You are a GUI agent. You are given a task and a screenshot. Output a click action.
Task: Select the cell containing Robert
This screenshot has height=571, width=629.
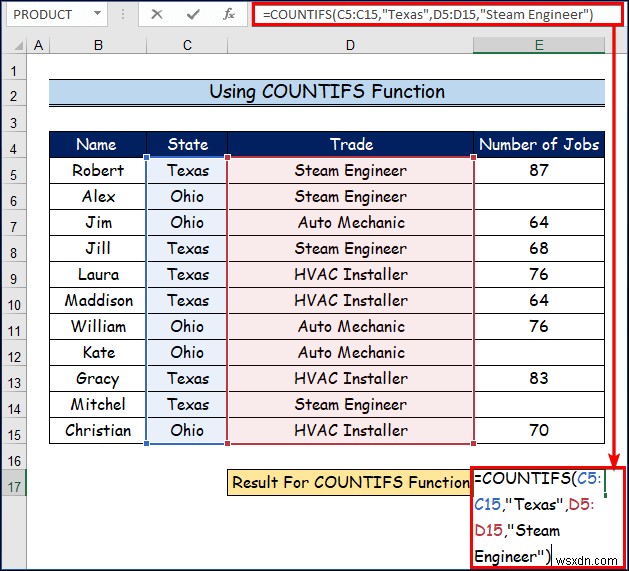97,171
